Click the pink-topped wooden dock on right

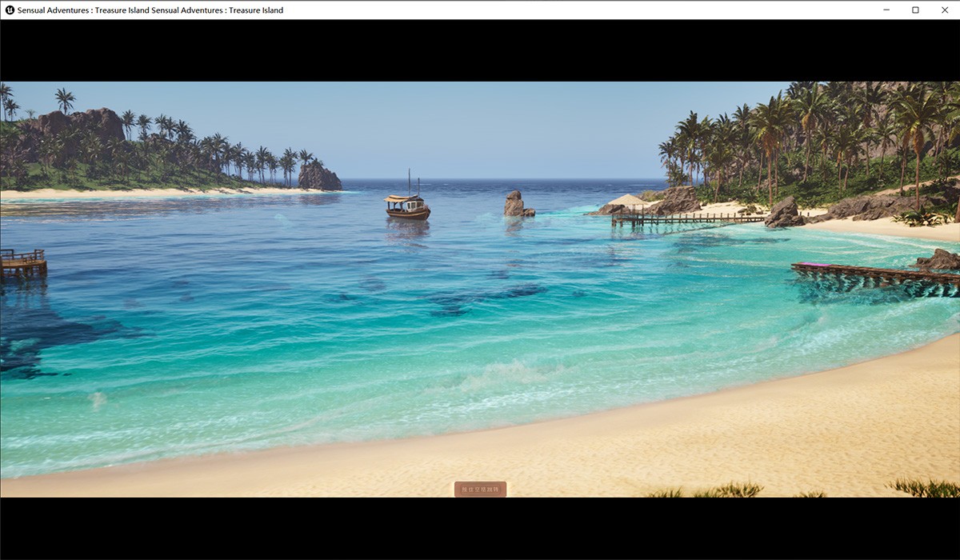click(872, 274)
